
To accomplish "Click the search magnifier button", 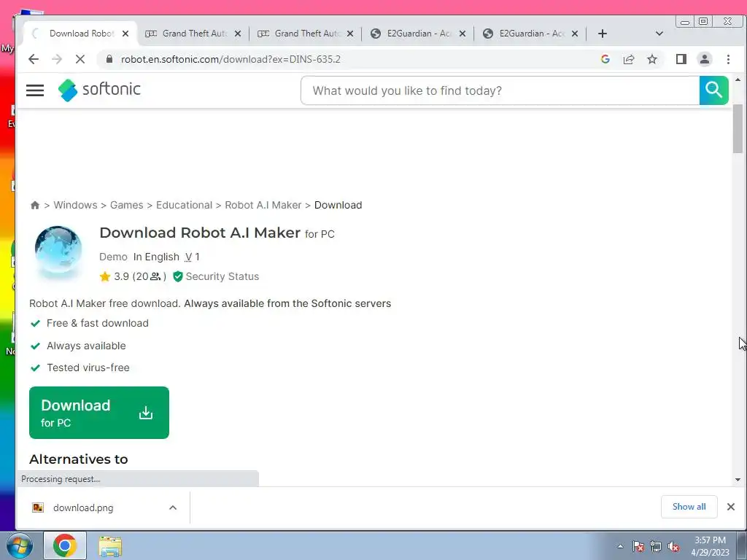I will click(713, 90).
